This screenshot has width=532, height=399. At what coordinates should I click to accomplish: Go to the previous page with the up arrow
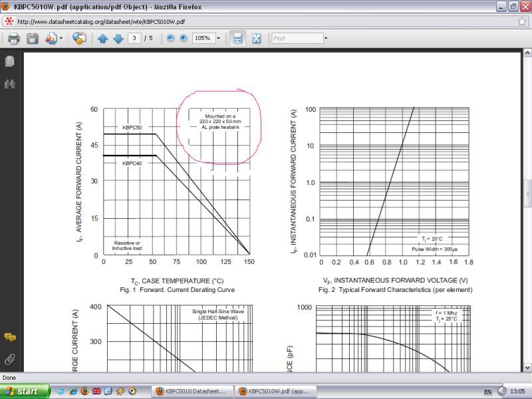[102, 39]
